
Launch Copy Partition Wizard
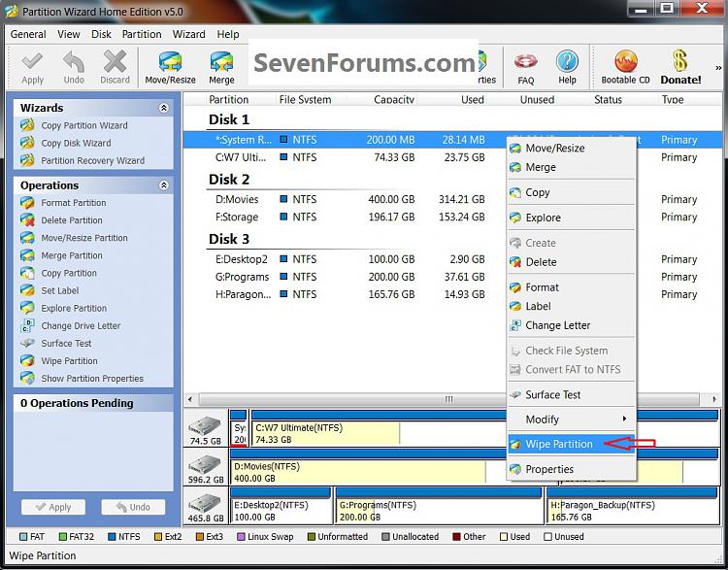coord(84,125)
